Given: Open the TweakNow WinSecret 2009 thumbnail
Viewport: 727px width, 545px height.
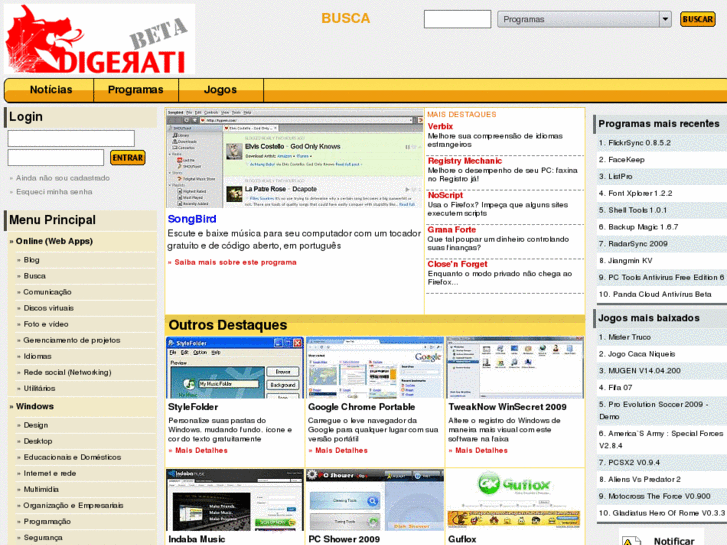Looking at the screenshot, I should pos(515,368).
